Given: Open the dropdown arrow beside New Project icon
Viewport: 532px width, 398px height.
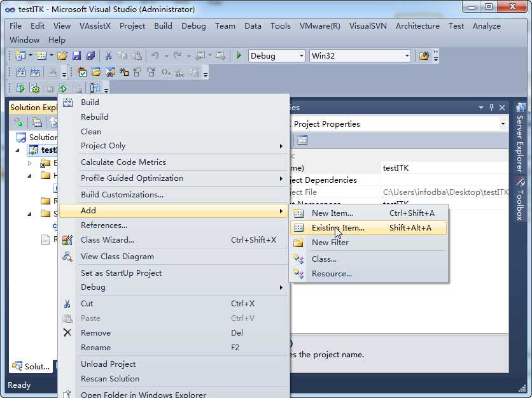Looking at the screenshot, I should point(31,55).
